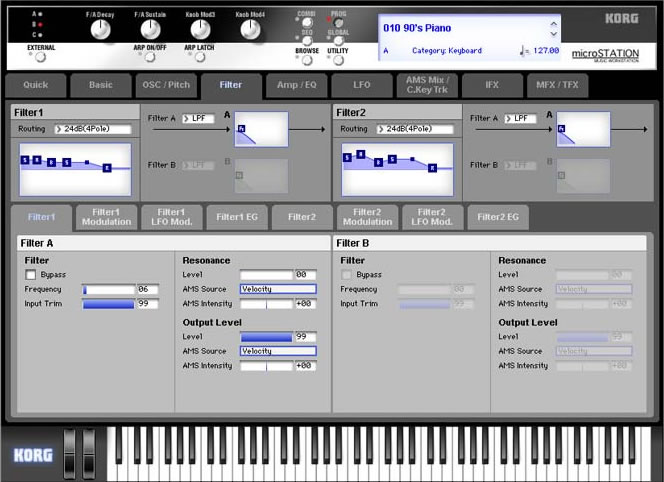664x482 pixels.
Task: Enable Filter B Bypass checkbox
Action: (x=346, y=275)
